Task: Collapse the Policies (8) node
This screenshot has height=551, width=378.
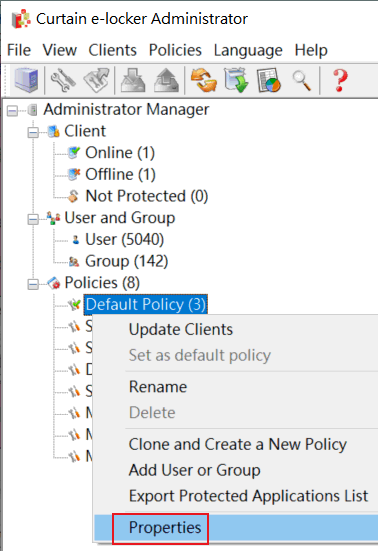Action: pyautogui.click(x=33, y=284)
